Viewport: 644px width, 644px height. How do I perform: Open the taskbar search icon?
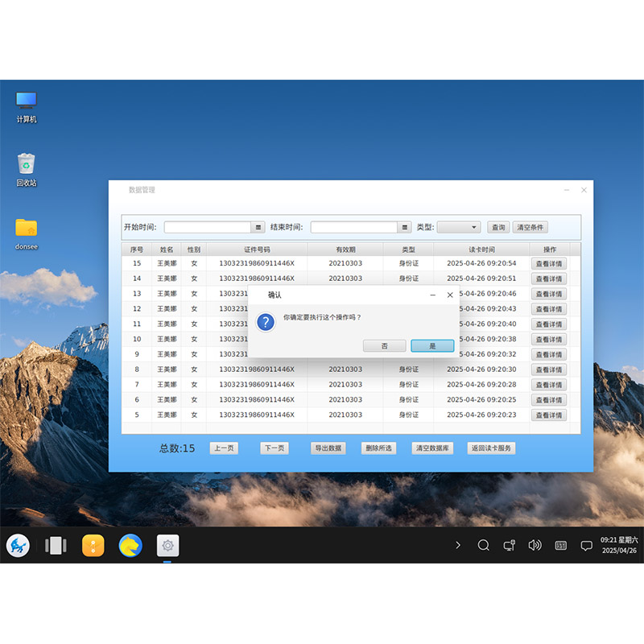483,546
